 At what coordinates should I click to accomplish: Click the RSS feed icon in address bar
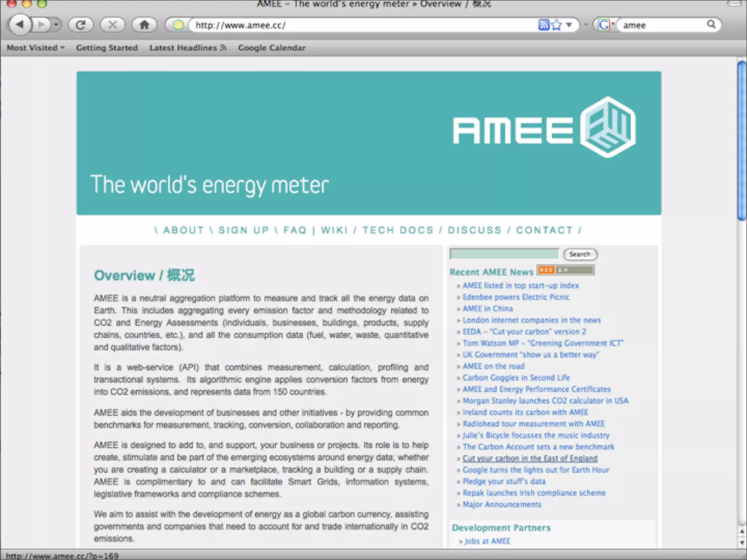point(543,25)
